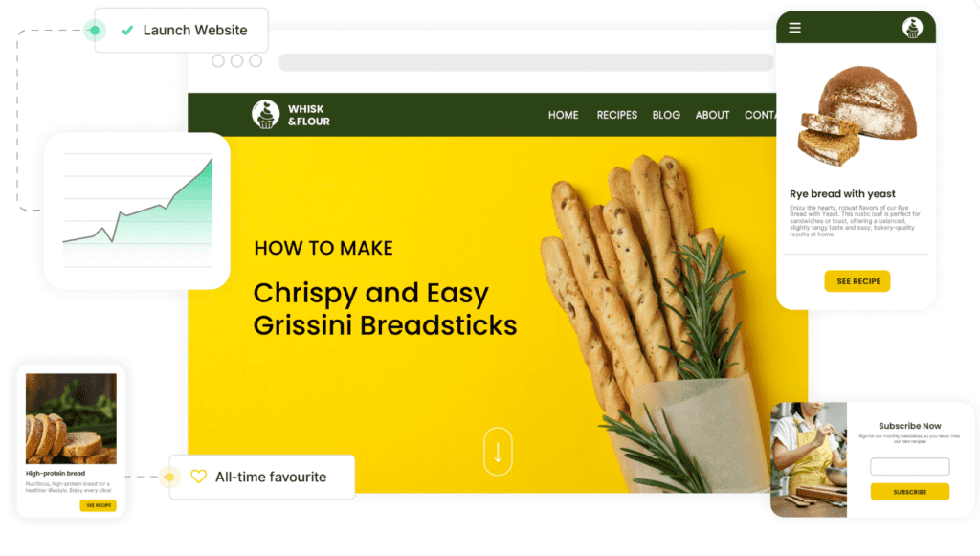This screenshot has width=980, height=556.
Task: Open the BLOG page link
Action: coord(666,115)
